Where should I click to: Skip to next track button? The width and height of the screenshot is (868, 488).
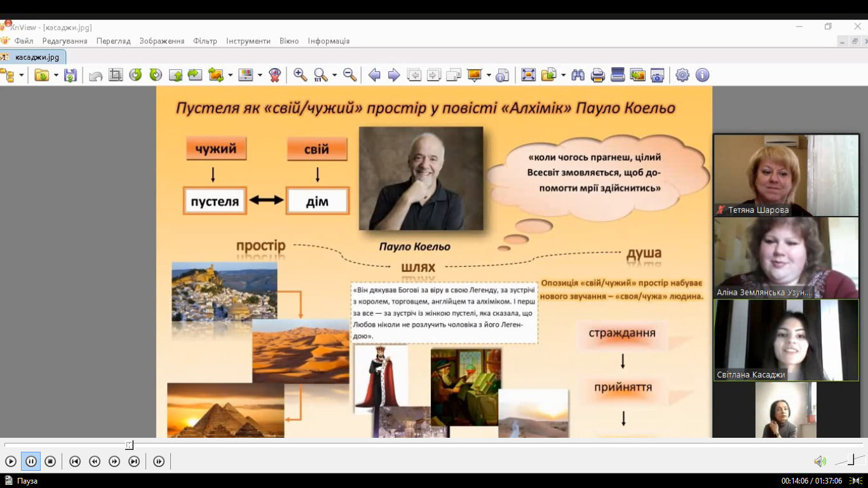tap(134, 461)
